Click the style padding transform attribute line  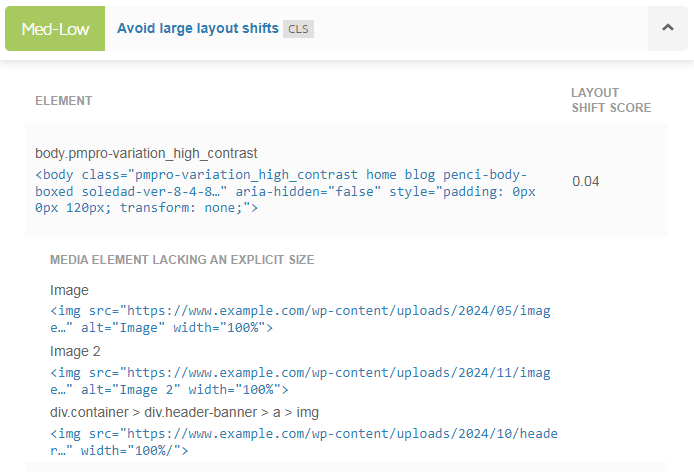pos(285,199)
